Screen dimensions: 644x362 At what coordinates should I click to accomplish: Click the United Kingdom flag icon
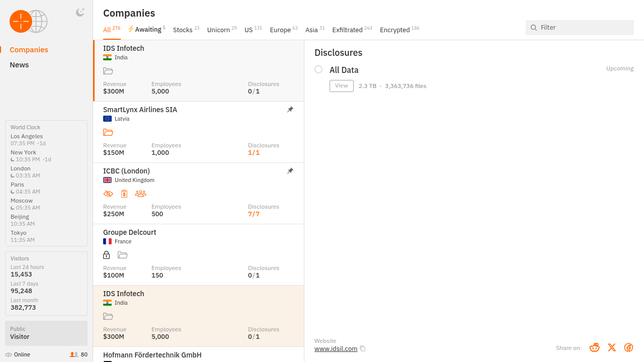tap(107, 180)
